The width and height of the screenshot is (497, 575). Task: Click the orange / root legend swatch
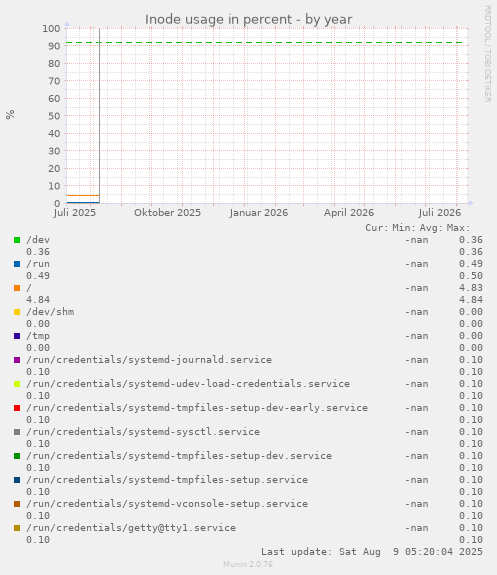(x=17, y=288)
